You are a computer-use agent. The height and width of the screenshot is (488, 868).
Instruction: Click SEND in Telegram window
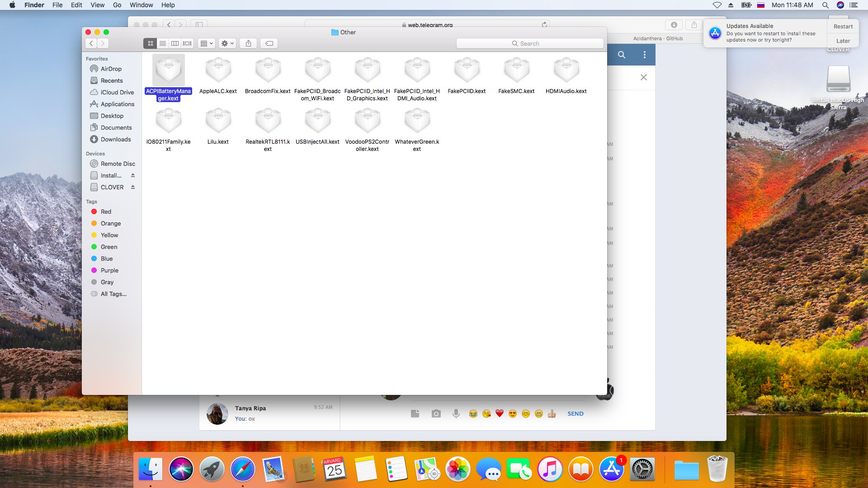pyautogui.click(x=576, y=413)
